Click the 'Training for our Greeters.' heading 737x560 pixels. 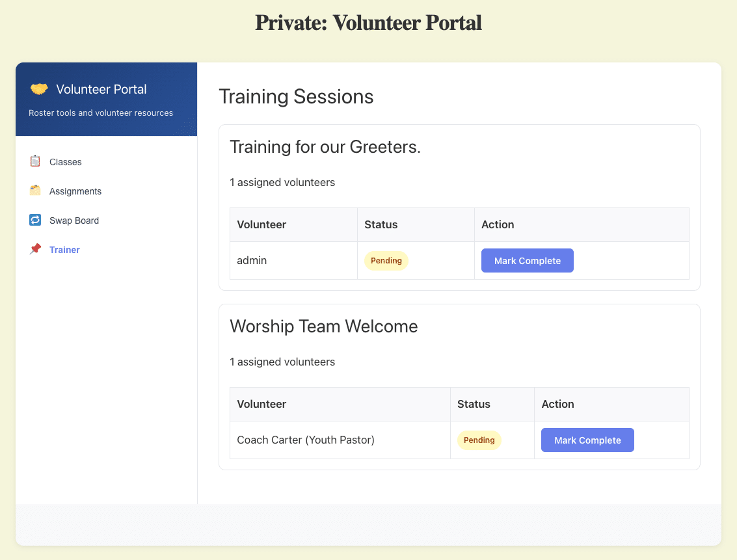(x=325, y=147)
